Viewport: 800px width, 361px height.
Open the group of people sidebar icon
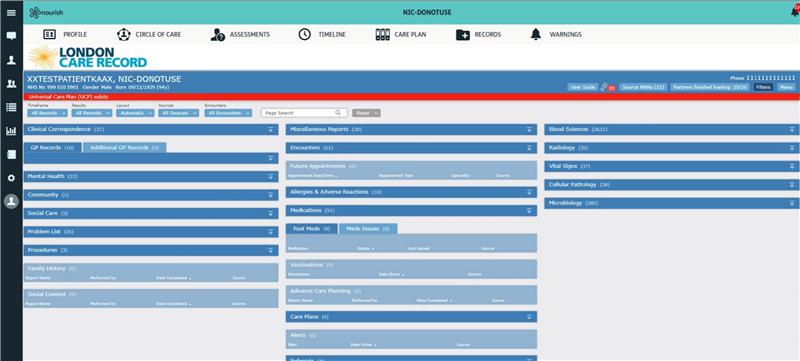pyautogui.click(x=11, y=84)
